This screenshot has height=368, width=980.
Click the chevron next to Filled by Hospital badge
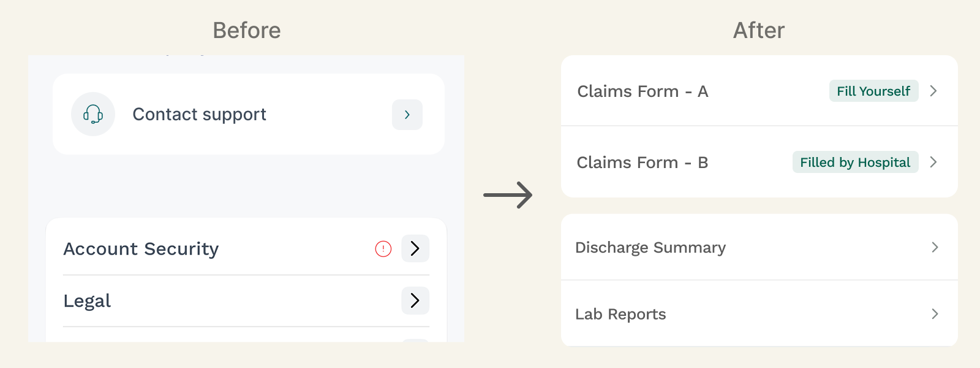(x=933, y=162)
